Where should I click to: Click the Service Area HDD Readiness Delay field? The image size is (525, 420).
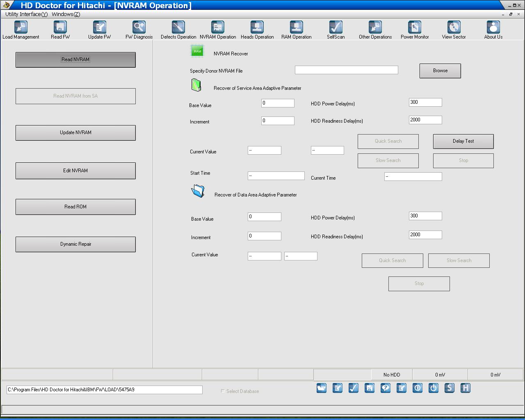[425, 120]
